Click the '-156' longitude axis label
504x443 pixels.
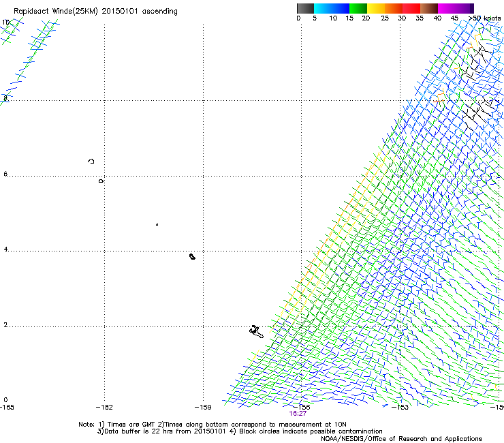302,408
